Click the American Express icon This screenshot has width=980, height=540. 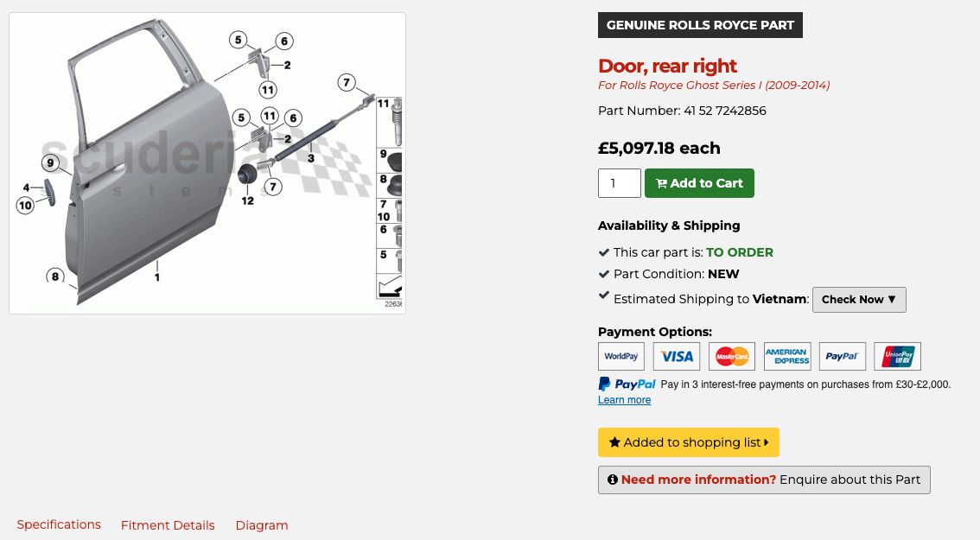(787, 356)
